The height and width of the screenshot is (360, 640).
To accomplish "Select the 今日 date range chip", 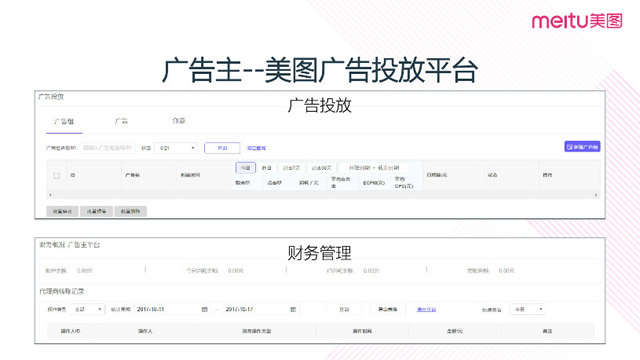I will (245, 168).
